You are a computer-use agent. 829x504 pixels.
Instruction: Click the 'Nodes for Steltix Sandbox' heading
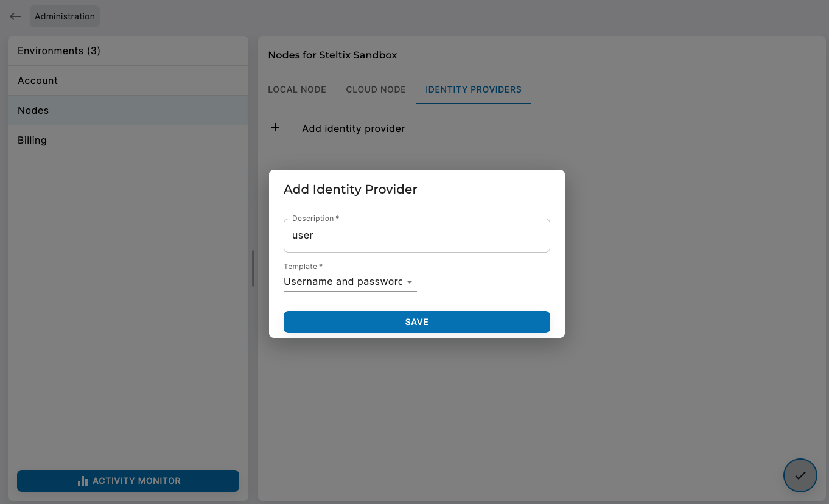(x=332, y=55)
